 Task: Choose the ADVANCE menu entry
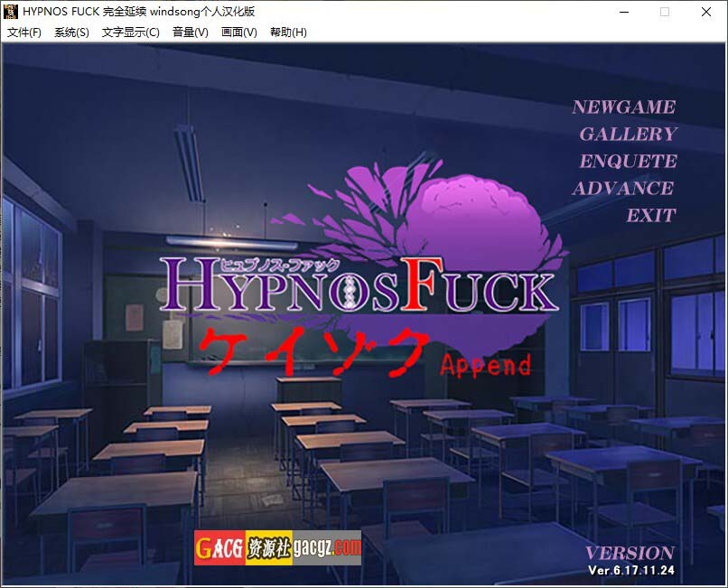(x=622, y=188)
